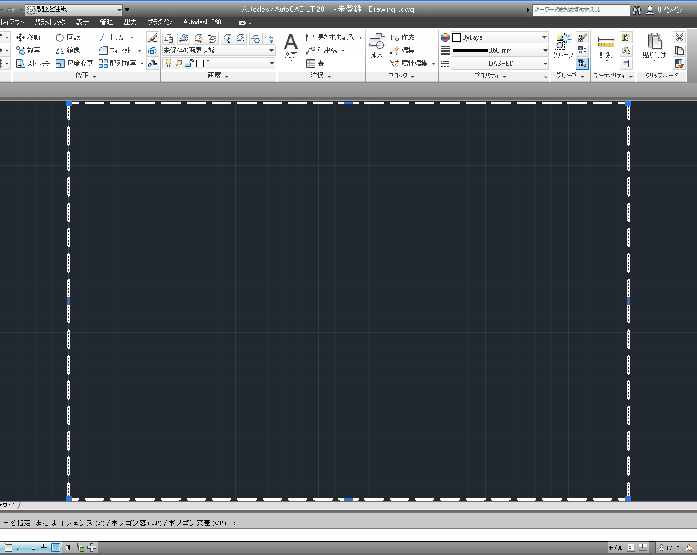697x555 pixels.
Task: Click the Copy Clip icon in Clipboard panel
Action: pos(679,51)
